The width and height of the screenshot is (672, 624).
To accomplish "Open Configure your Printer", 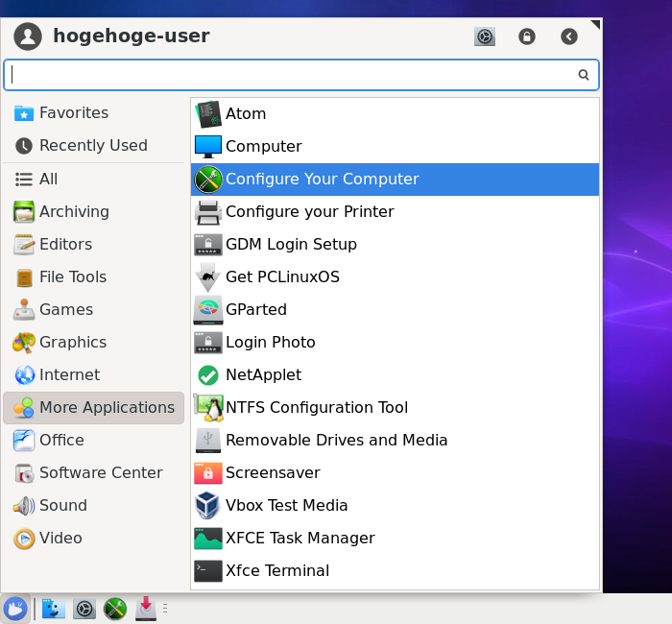I will pyautogui.click(x=395, y=212).
